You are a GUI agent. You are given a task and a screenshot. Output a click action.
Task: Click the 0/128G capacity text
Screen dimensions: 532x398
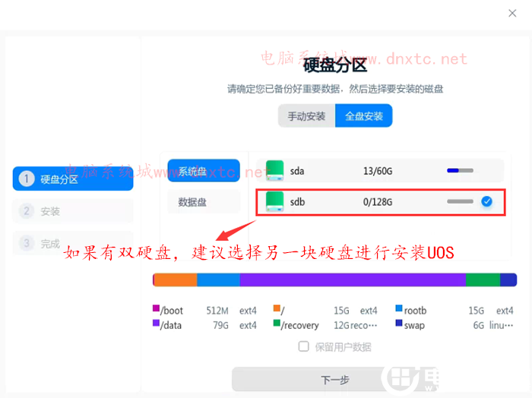[378, 202]
